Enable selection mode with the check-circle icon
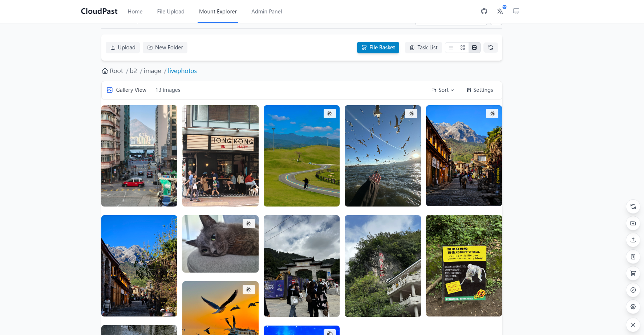Screen dimensions: 644x335 633,290
